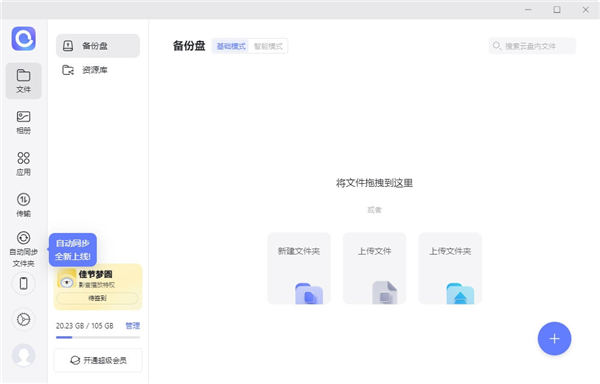Screen dimensions: 600x384
Task: Click the 备份盘 page heading
Action: click(189, 46)
